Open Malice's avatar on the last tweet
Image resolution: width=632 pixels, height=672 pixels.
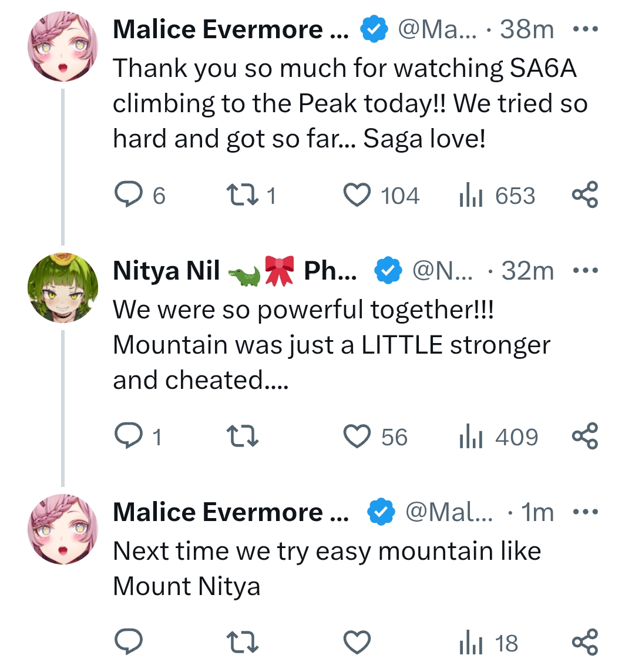click(x=63, y=529)
